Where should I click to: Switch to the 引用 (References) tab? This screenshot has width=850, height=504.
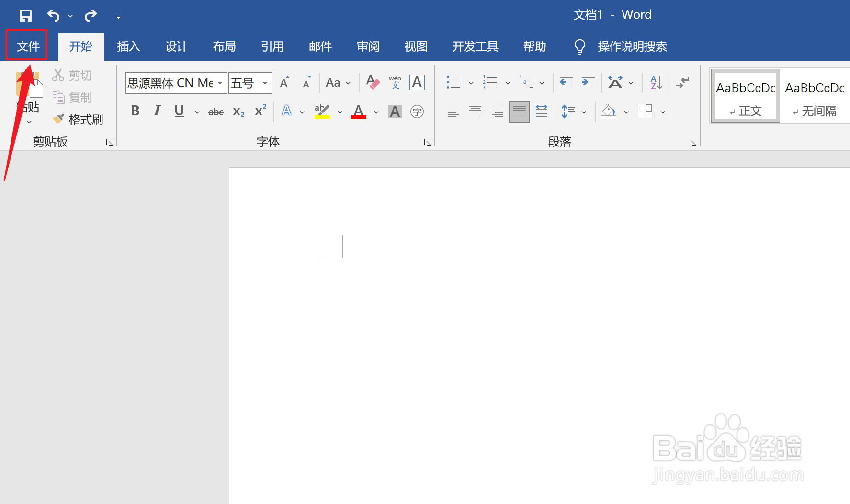tap(272, 46)
